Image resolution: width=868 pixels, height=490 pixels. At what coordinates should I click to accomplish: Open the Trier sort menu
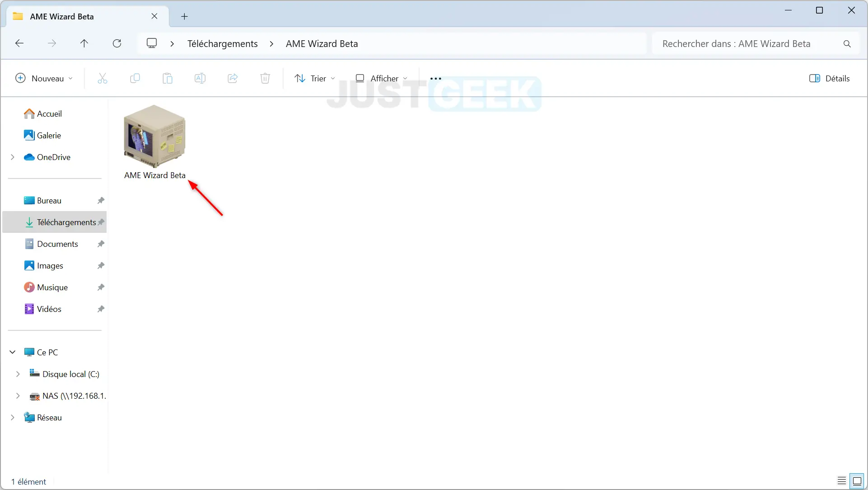pyautogui.click(x=315, y=78)
